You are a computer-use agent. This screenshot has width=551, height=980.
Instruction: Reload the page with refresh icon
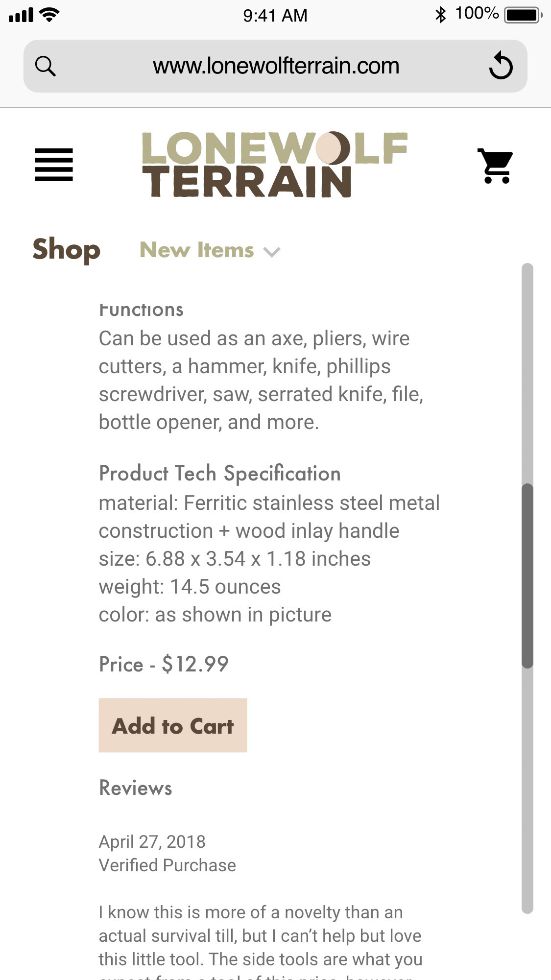[x=501, y=66]
